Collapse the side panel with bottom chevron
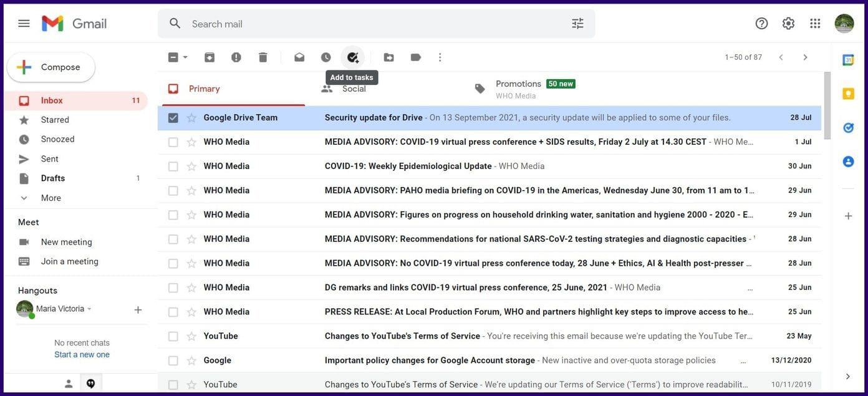The width and height of the screenshot is (868, 396). (848, 376)
